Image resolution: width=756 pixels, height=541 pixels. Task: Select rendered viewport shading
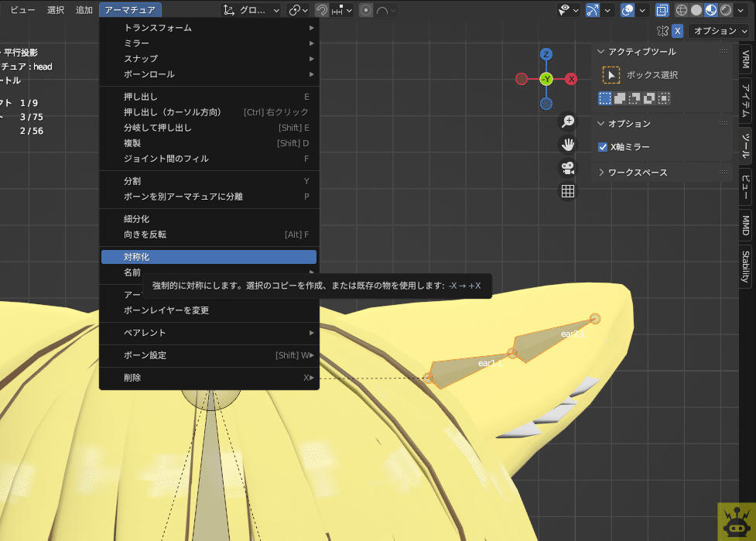pyautogui.click(x=726, y=10)
